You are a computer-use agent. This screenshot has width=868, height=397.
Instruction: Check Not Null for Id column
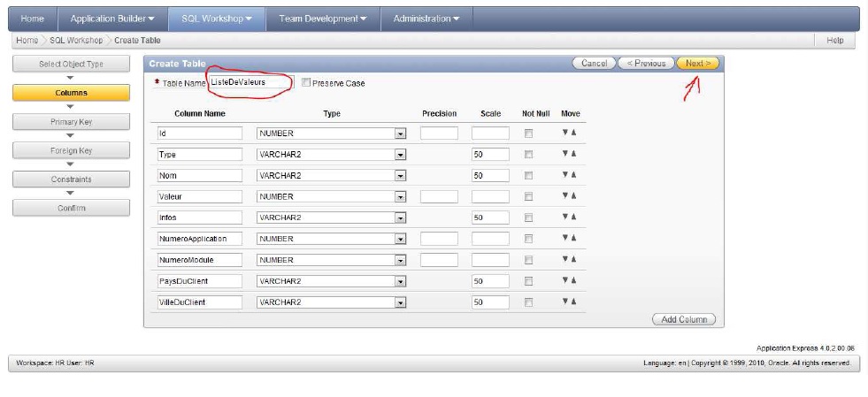point(528,134)
